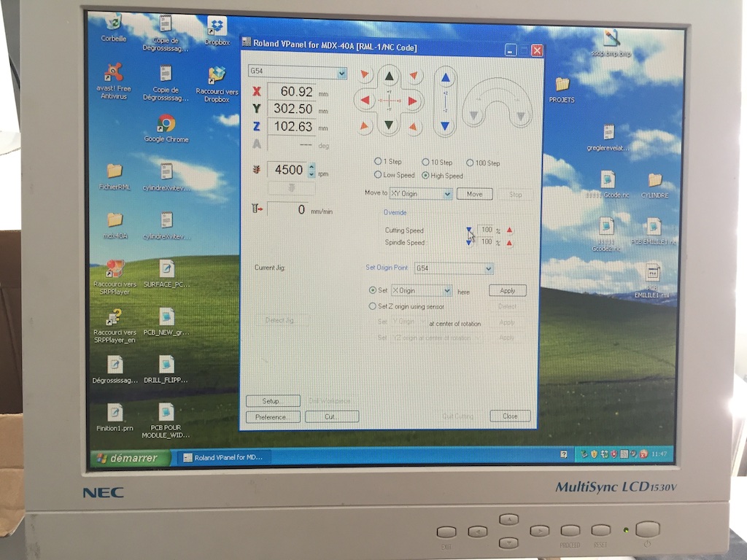Increase spindle rpm with stepper up arrow

pyautogui.click(x=311, y=166)
